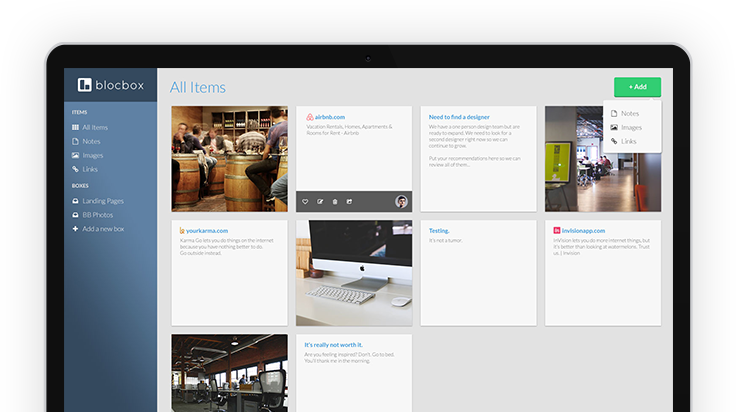Click the user avatar on airbnb card
This screenshot has height=412, width=736.
pyautogui.click(x=401, y=201)
